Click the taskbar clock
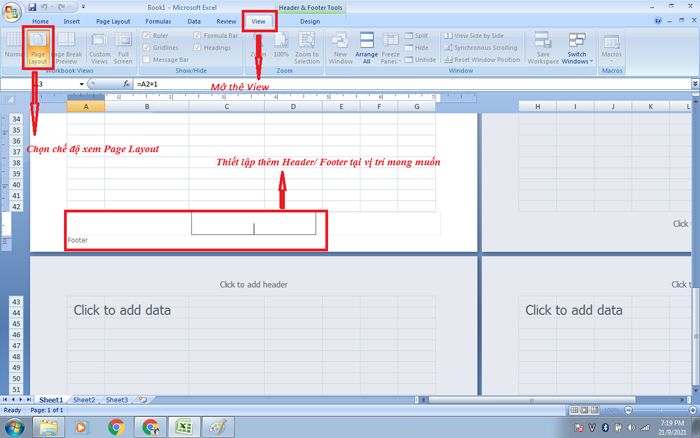This screenshot has width=700, height=438. click(672, 428)
